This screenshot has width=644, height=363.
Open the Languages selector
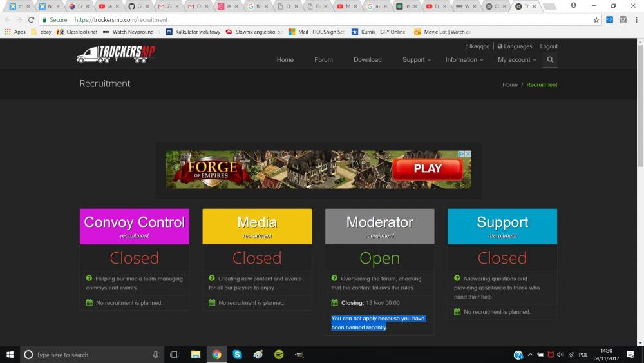[515, 46]
